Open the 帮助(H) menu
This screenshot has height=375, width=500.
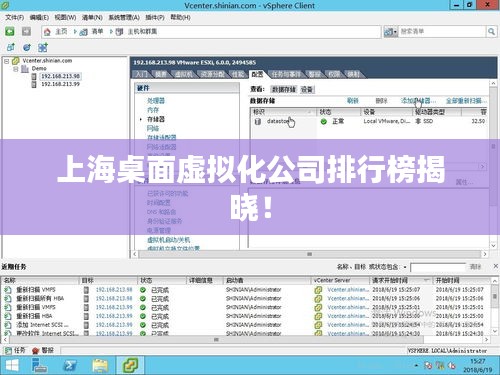click(180, 17)
